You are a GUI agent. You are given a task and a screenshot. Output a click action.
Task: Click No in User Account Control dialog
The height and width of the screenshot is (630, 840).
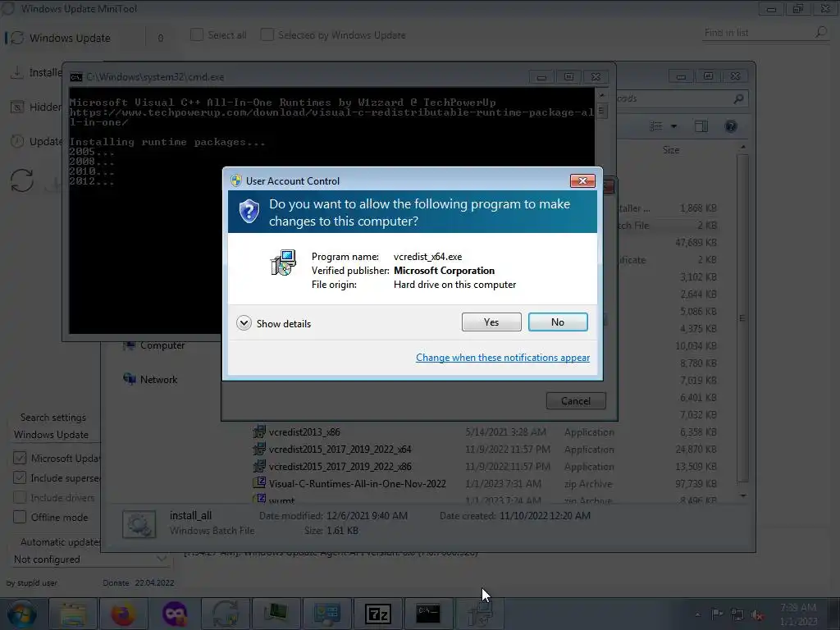(x=558, y=322)
